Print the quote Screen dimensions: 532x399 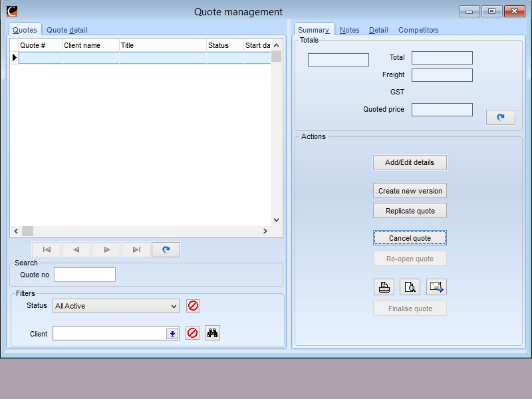(384, 287)
